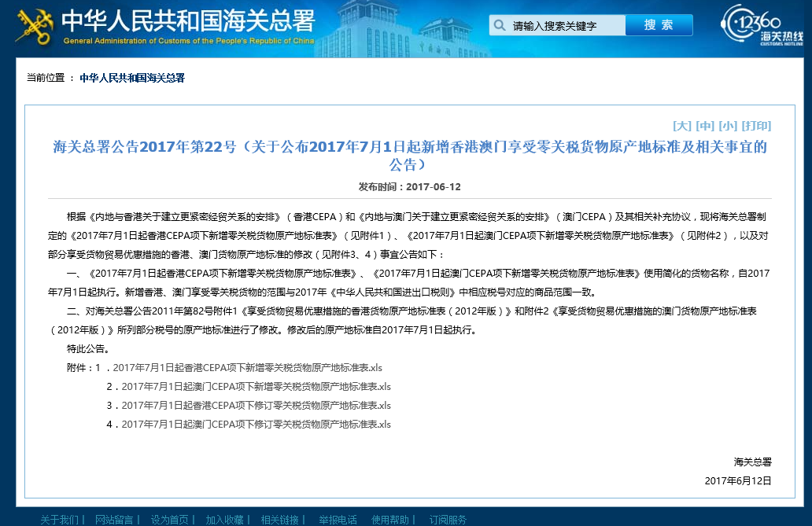
Task: Click the publish date 发布时间：2017-06-12
Action: click(x=410, y=187)
